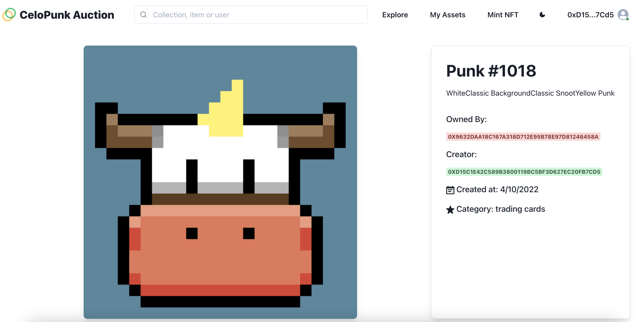This screenshot has height=322, width=644.
Task: Click the star icon beside Category
Action: coord(450,210)
